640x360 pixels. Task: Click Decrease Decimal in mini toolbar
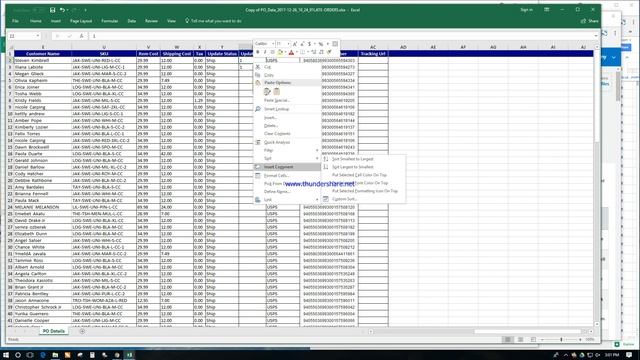point(321,52)
